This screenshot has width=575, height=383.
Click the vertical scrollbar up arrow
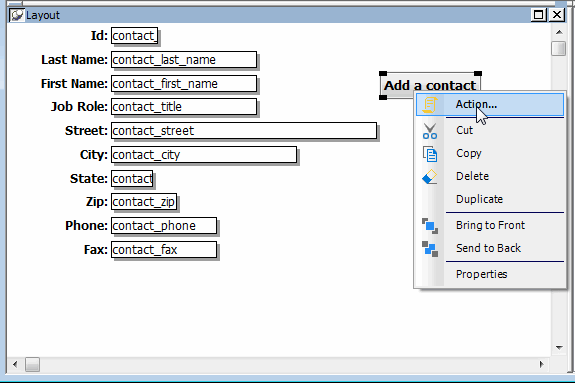pos(559,32)
